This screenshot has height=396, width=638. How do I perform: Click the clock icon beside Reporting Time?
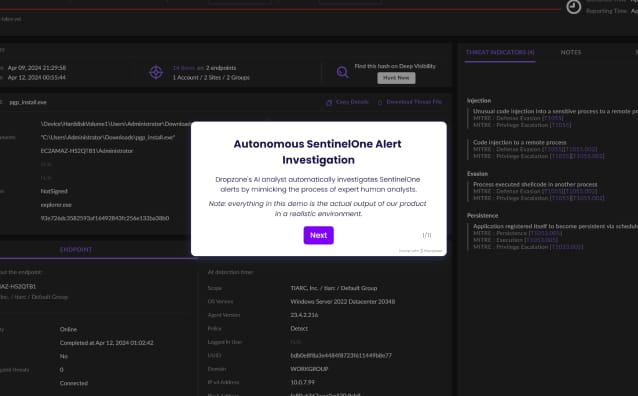click(574, 7)
